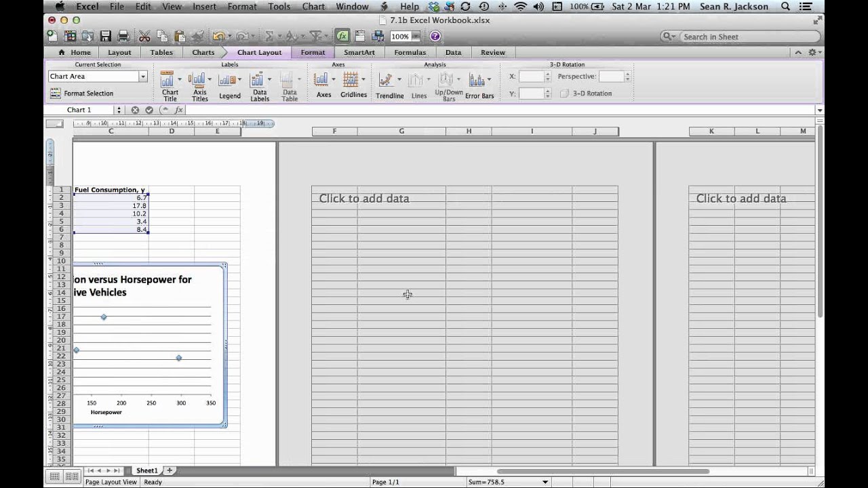Select the Sheet1 sheet tab

tap(146, 470)
